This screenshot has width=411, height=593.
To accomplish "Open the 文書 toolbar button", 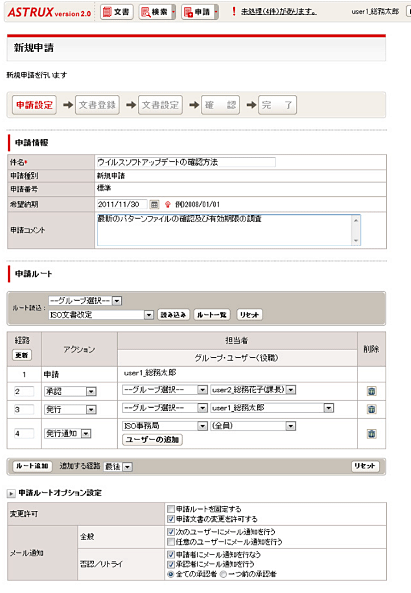I will pyautogui.click(x=116, y=12).
